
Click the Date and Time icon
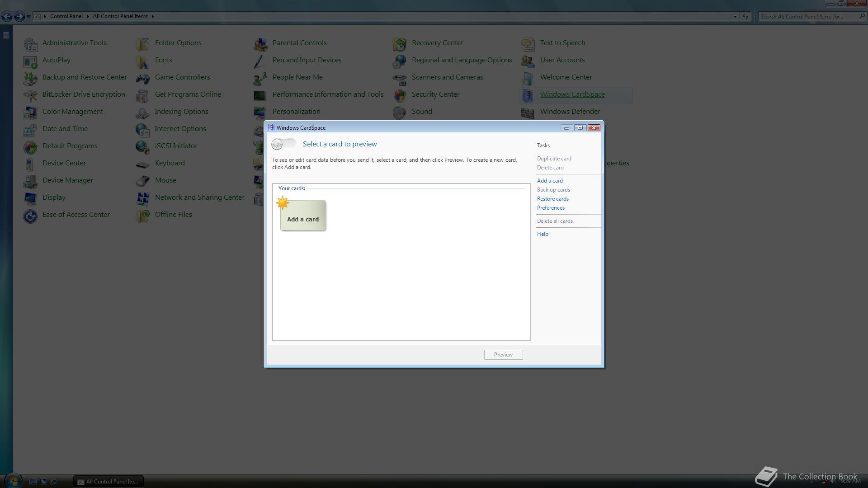point(30,130)
